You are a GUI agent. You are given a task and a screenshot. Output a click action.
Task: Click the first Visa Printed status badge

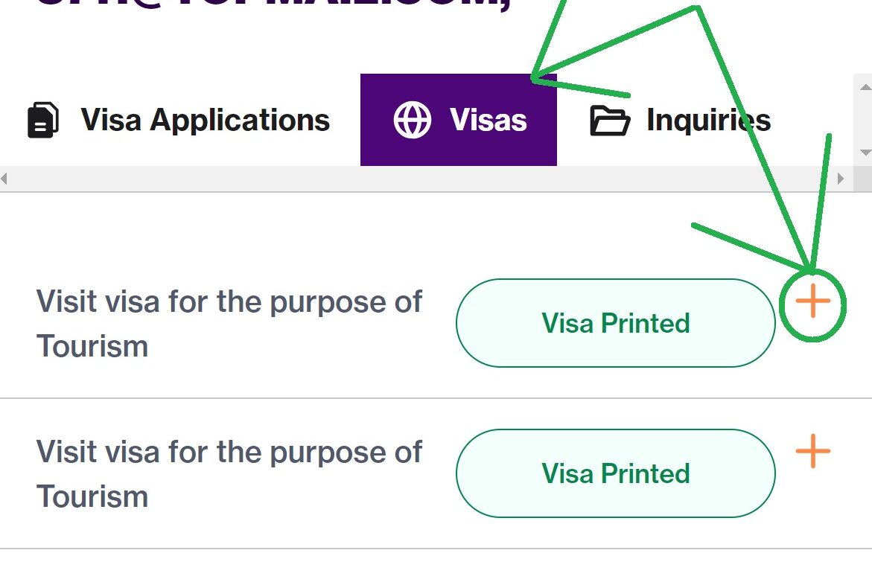[x=616, y=323]
